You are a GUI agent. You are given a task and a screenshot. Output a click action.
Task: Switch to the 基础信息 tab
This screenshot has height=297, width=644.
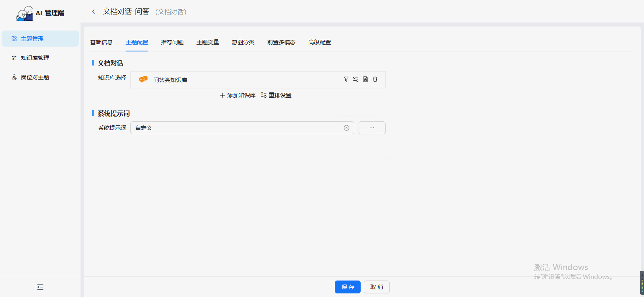click(x=101, y=42)
